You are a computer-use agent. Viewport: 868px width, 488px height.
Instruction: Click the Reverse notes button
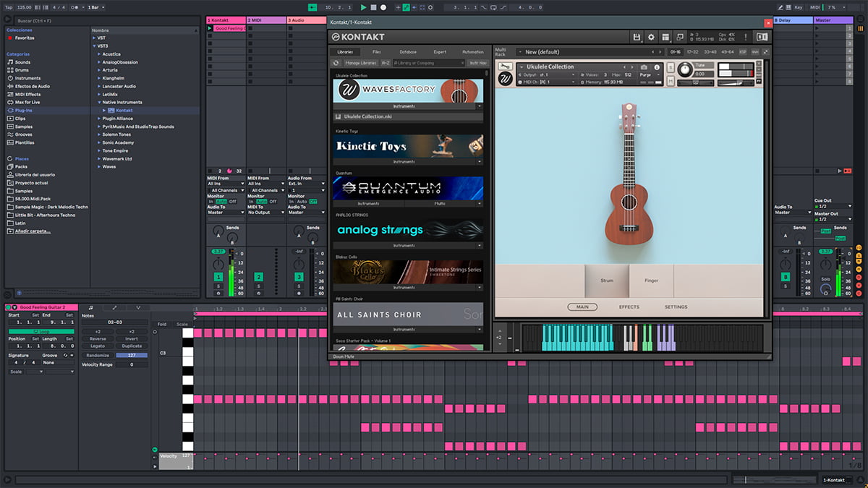(97, 339)
